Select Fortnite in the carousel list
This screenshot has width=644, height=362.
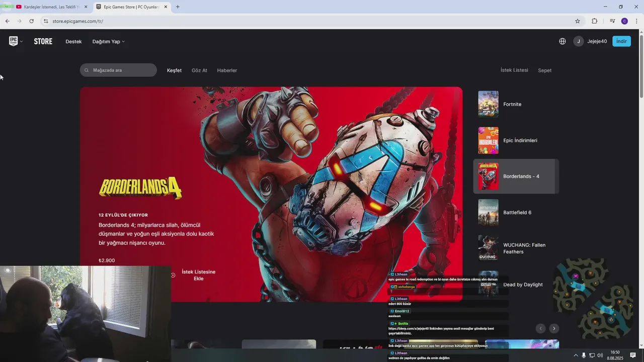pyautogui.click(x=516, y=104)
